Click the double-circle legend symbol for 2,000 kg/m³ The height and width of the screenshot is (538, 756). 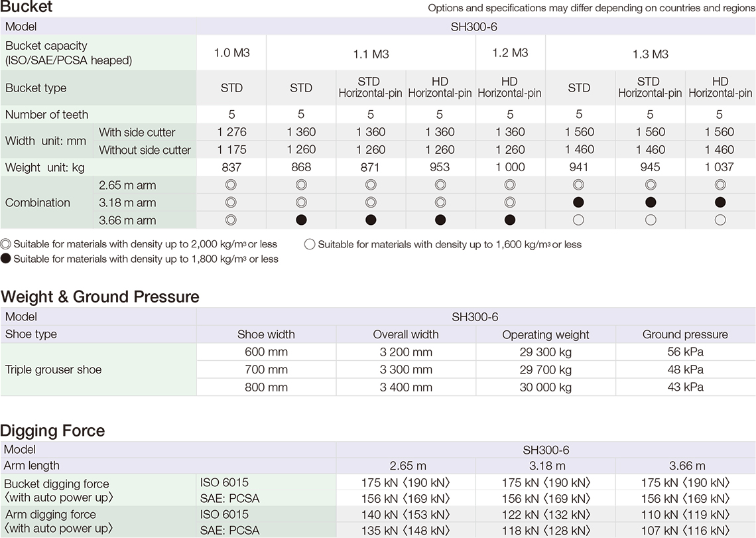point(6,245)
